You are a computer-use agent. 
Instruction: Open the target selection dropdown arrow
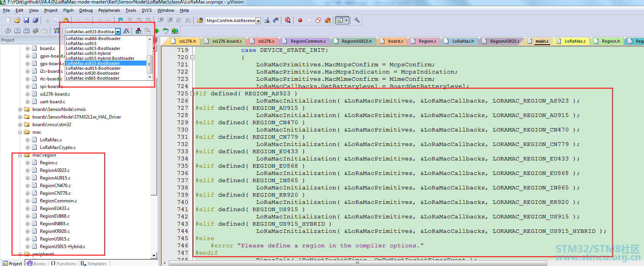tap(118, 32)
